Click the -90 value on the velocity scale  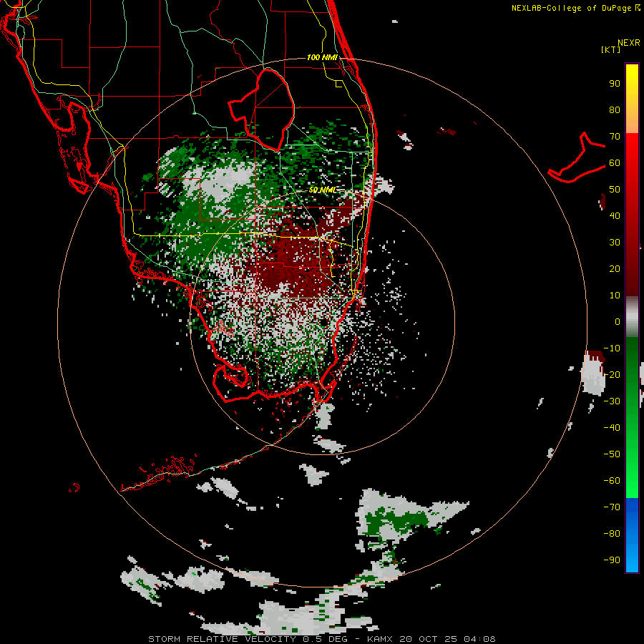(612, 560)
